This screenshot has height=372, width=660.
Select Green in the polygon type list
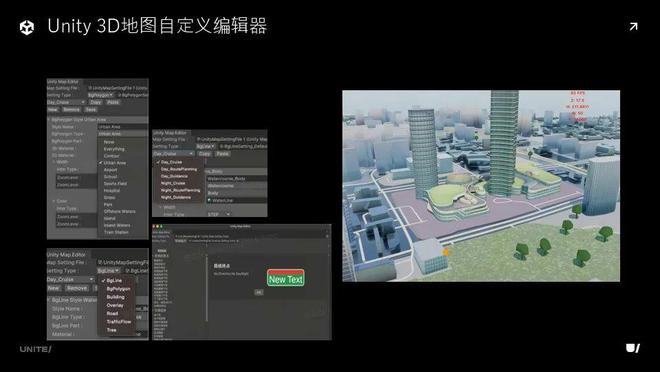110,197
